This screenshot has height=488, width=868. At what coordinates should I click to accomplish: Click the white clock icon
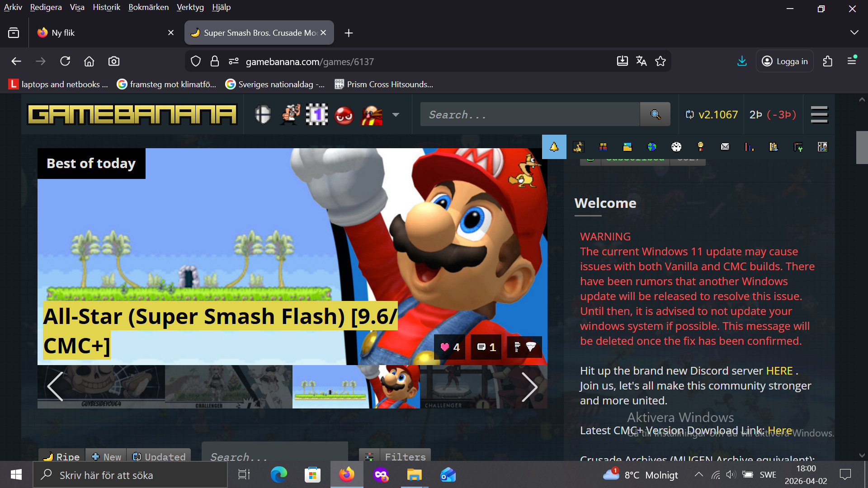676,147
